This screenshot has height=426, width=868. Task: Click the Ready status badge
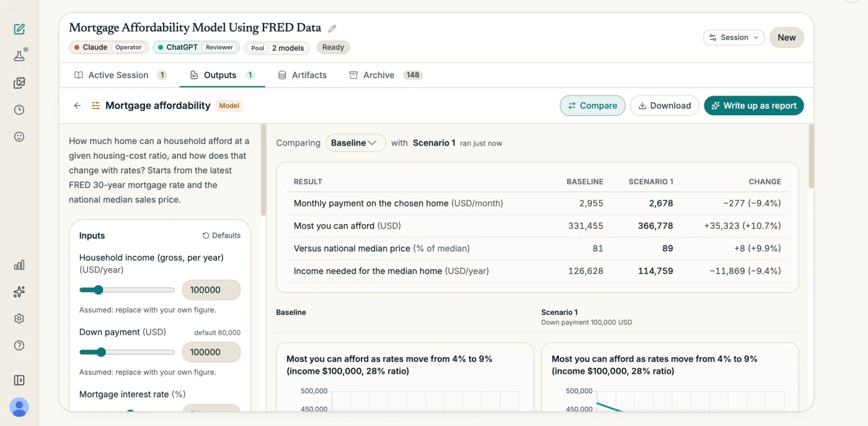(x=334, y=47)
